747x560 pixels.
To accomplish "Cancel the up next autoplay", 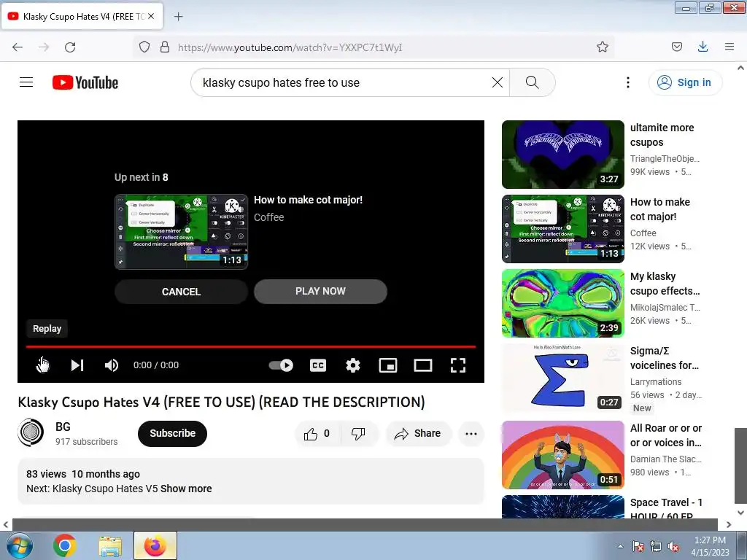I will (181, 292).
